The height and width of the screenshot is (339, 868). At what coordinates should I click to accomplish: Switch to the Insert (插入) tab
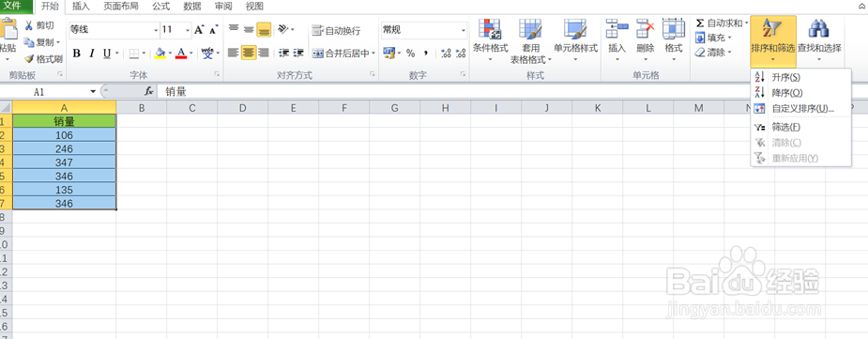click(x=81, y=7)
